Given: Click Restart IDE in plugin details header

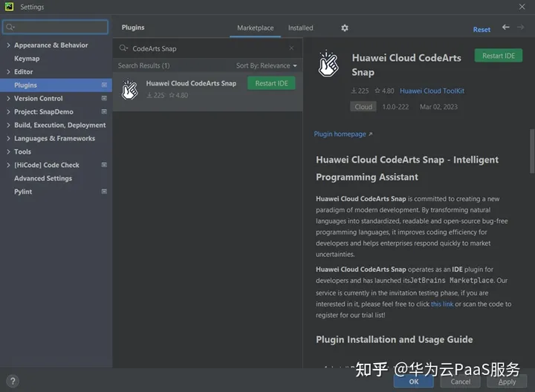Looking at the screenshot, I should 498,56.
